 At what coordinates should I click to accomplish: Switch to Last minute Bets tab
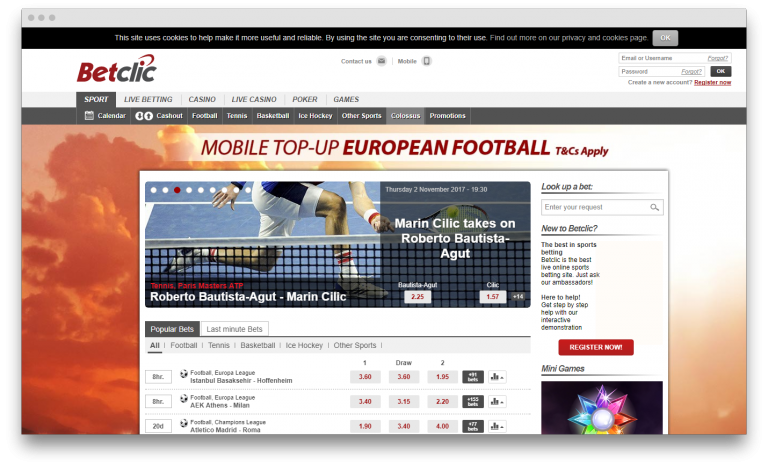235,329
